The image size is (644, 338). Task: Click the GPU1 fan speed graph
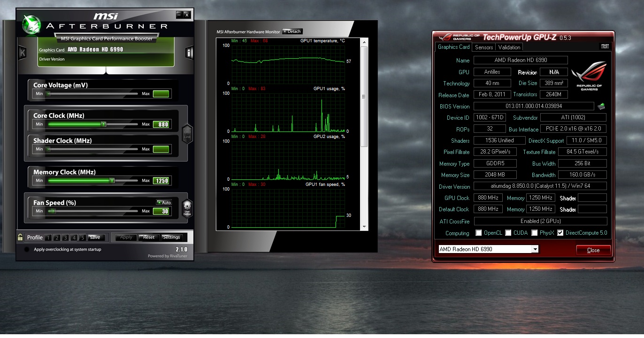288,208
